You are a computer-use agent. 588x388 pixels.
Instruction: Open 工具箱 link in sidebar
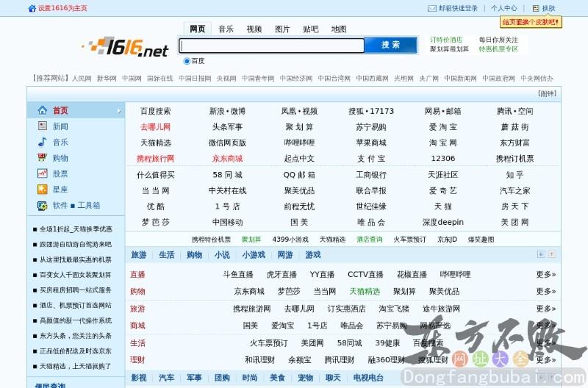click(x=88, y=206)
